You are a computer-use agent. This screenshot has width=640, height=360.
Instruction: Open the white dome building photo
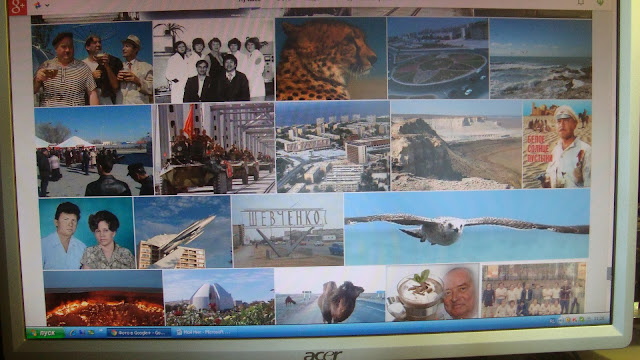coord(219,297)
